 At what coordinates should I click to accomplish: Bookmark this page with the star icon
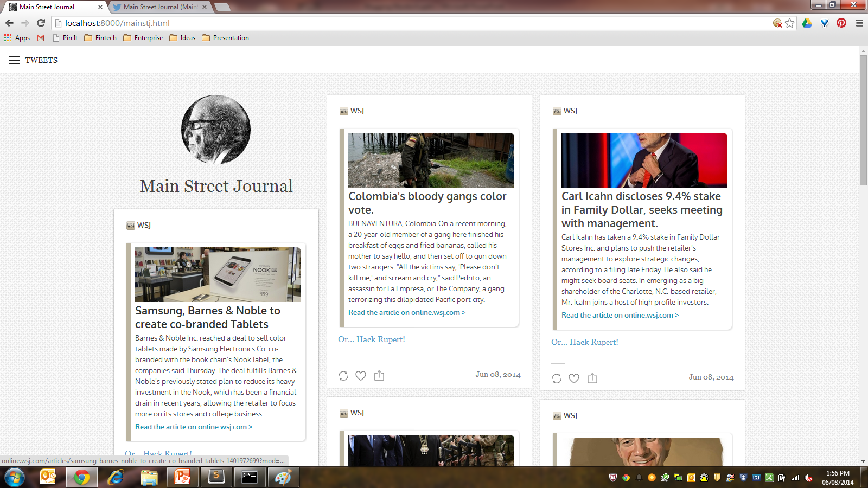pyautogui.click(x=790, y=23)
